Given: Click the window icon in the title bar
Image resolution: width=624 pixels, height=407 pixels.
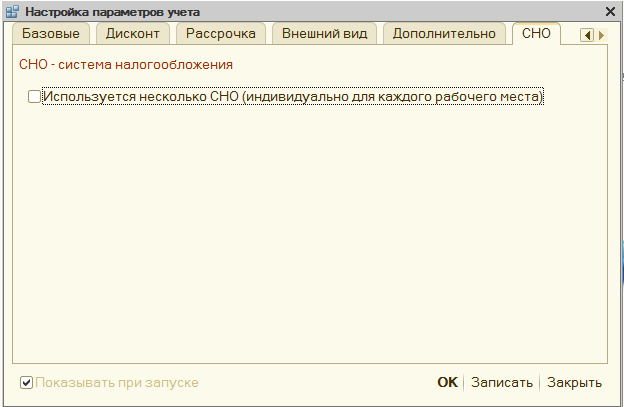Looking at the screenshot, I should (x=12, y=12).
